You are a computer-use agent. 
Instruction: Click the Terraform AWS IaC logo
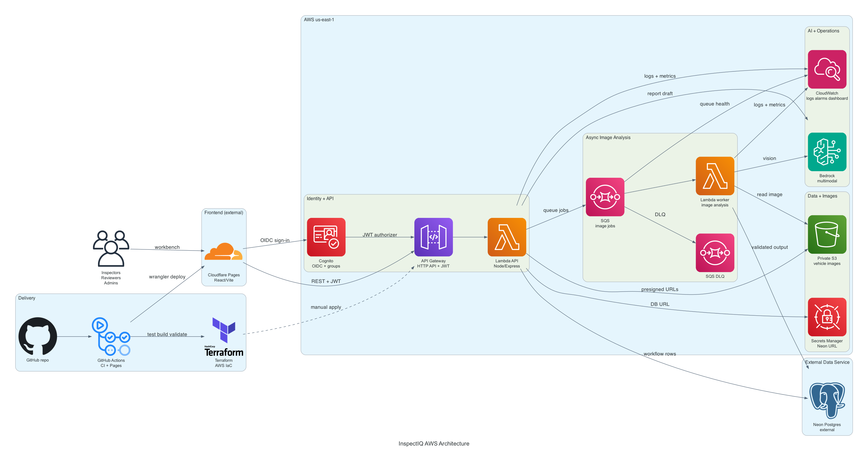pyautogui.click(x=224, y=336)
